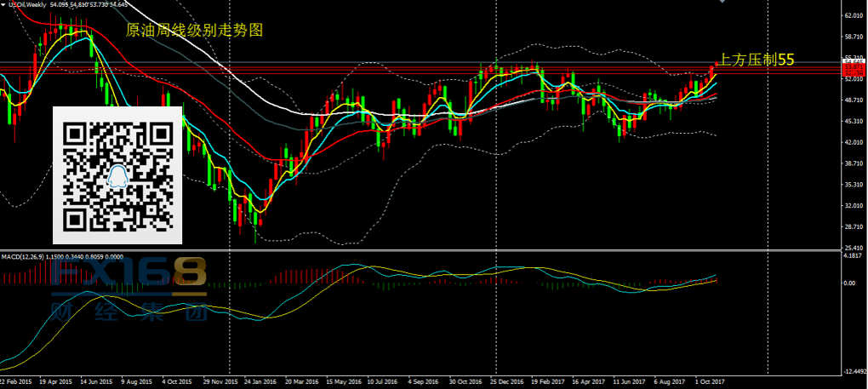Viewport: 868px width, 389px height.
Task: Click the red current price tag on axis
Action: pyautogui.click(x=852, y=65)
